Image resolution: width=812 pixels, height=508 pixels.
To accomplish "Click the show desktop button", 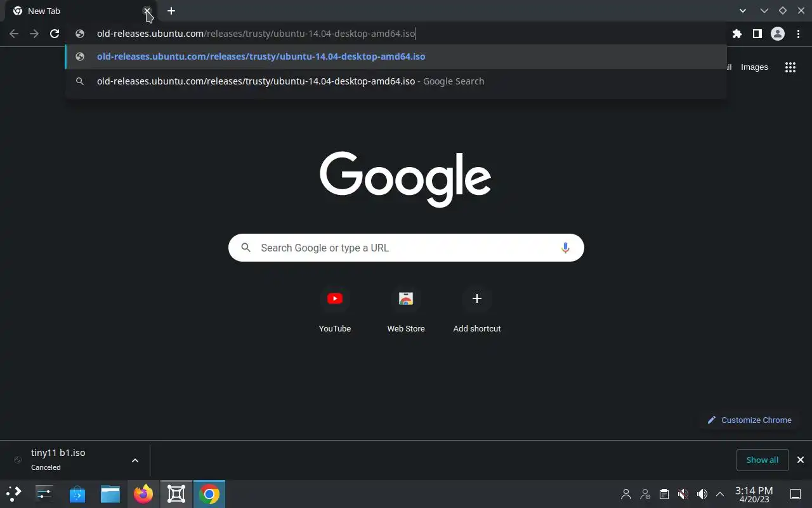I will (x=796, y=494).
